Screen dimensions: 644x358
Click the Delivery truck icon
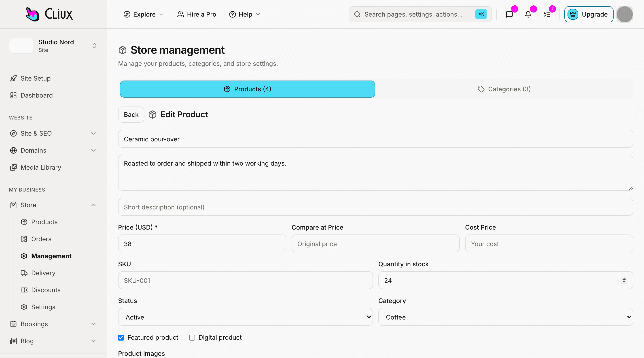click(24, 273)
